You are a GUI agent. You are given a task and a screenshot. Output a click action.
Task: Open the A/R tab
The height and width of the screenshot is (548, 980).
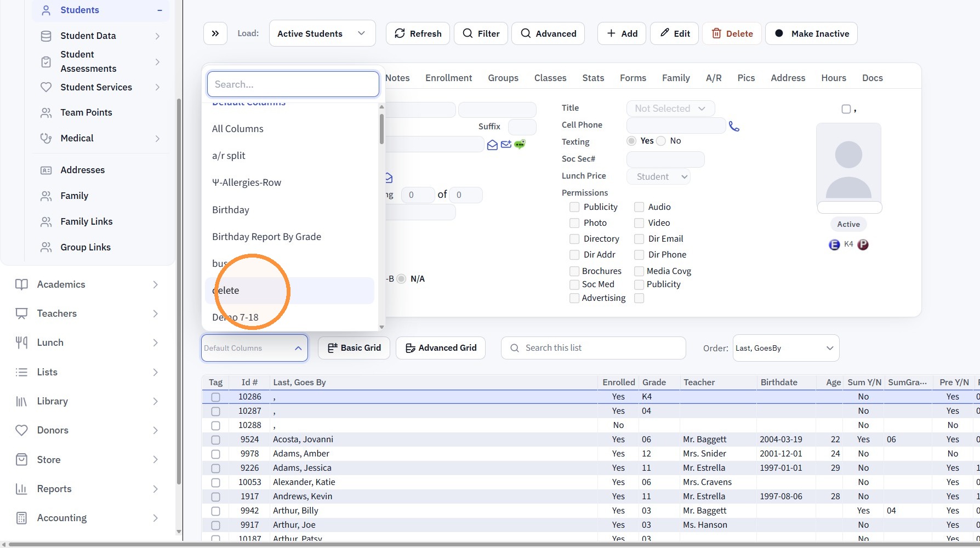tap(714, 78)
